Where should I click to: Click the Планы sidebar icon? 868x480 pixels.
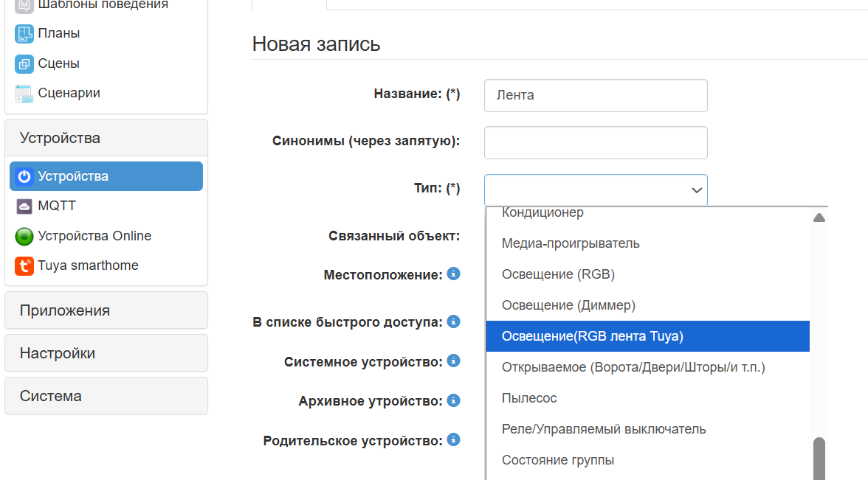(x=24, y=34)
